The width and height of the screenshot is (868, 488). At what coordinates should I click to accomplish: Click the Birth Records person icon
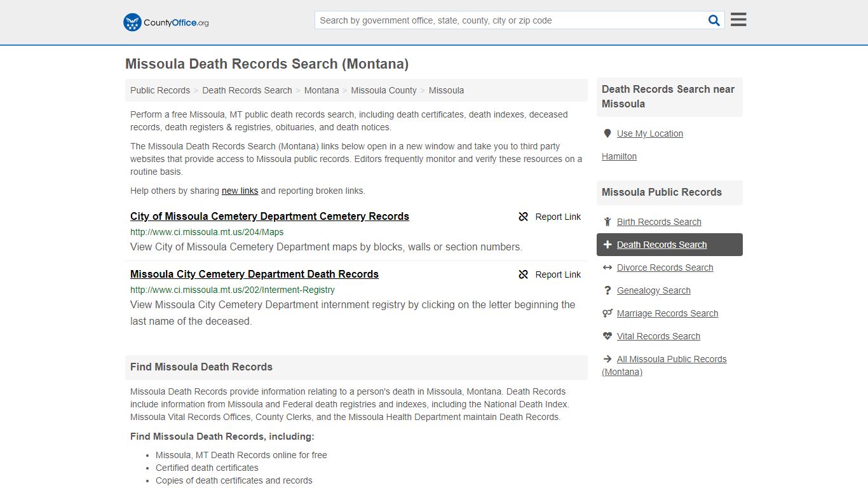pos(607,222)
